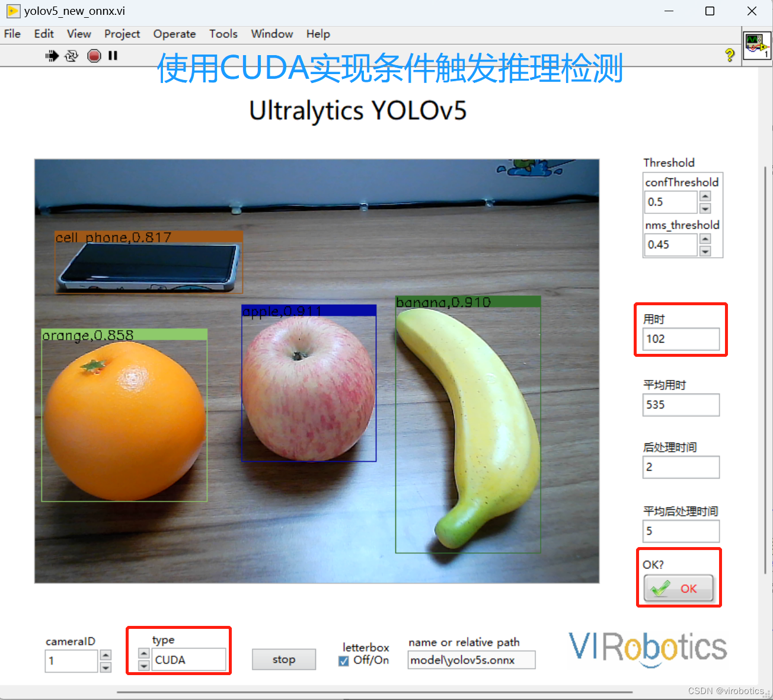Click the 用时 value 102 field
Image resolution: width=773 pixels, height=700 pixels.
pos(681,339)
